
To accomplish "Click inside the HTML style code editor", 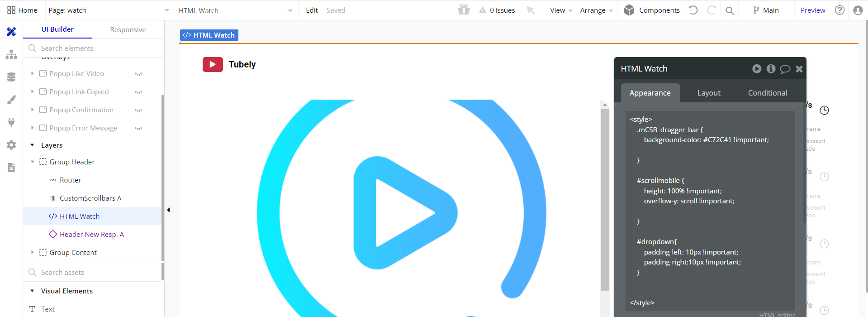I will coord(710,211).
